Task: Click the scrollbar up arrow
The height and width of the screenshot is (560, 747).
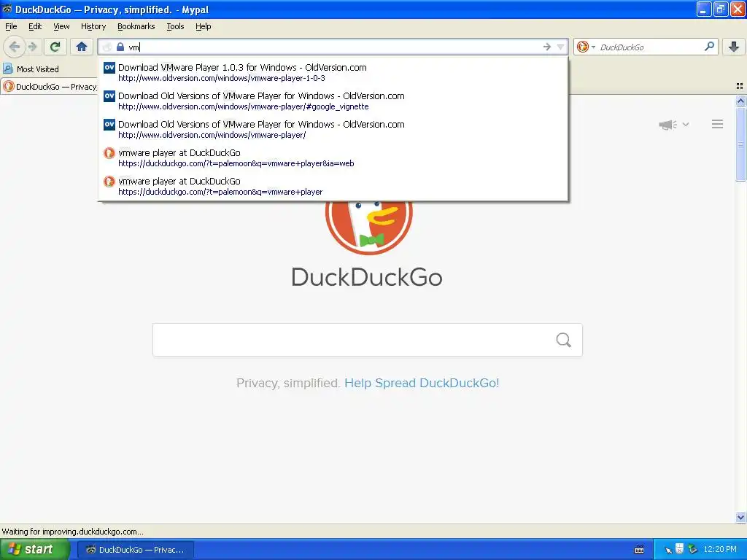Action: [740, 101]
